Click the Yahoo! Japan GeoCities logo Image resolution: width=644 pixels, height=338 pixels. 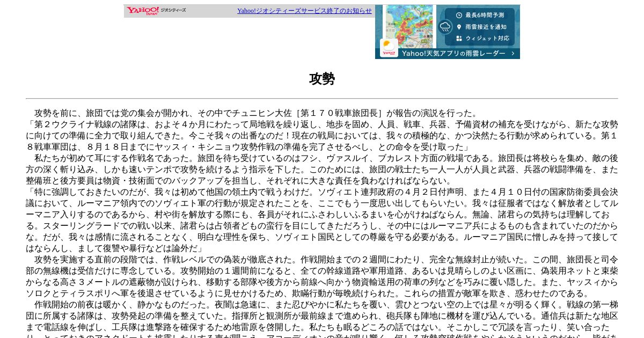coord(156,11)
